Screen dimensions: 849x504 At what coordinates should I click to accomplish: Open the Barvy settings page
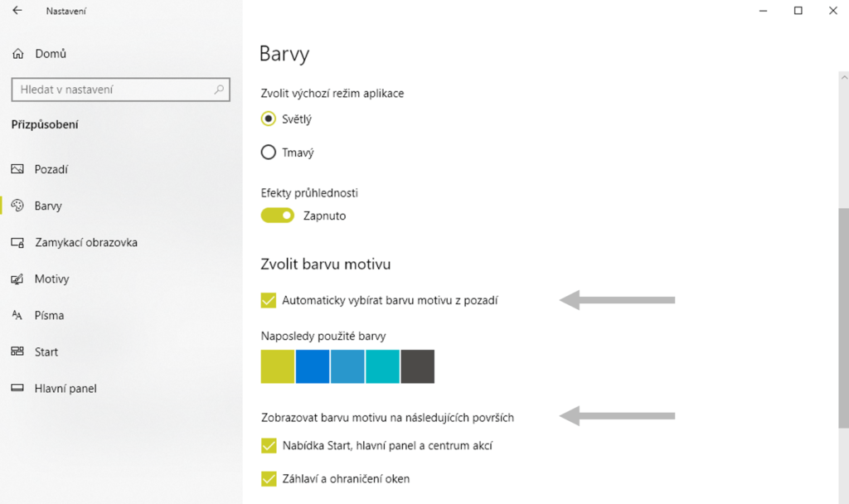(48, 206)
